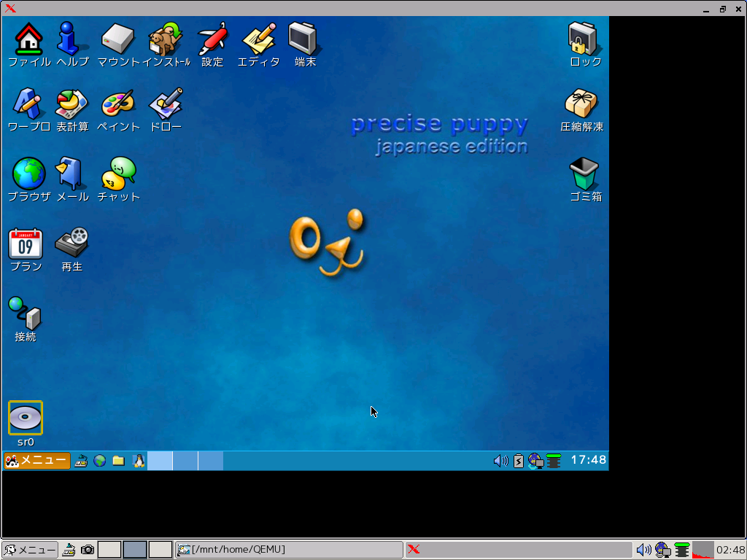This screenshot has height=560, width=747.
Task: Switch to the second virtual desktop pager
Action: (x=185, y=460)
